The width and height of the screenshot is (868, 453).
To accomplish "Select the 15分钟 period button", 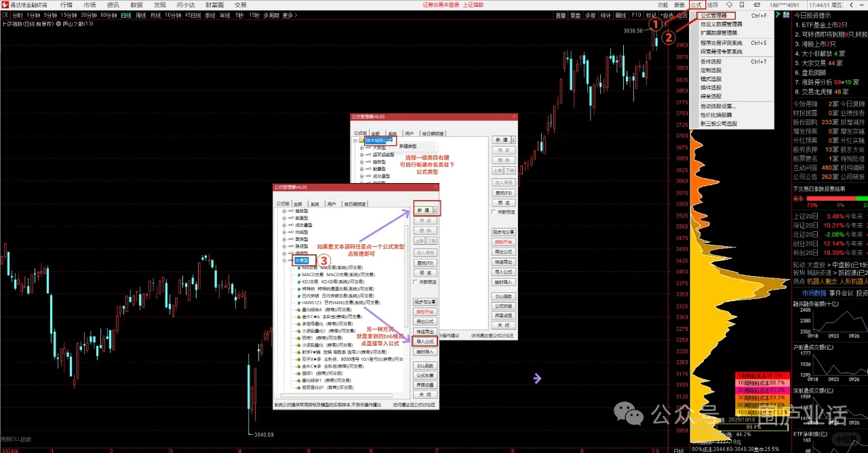I will 68,15.
